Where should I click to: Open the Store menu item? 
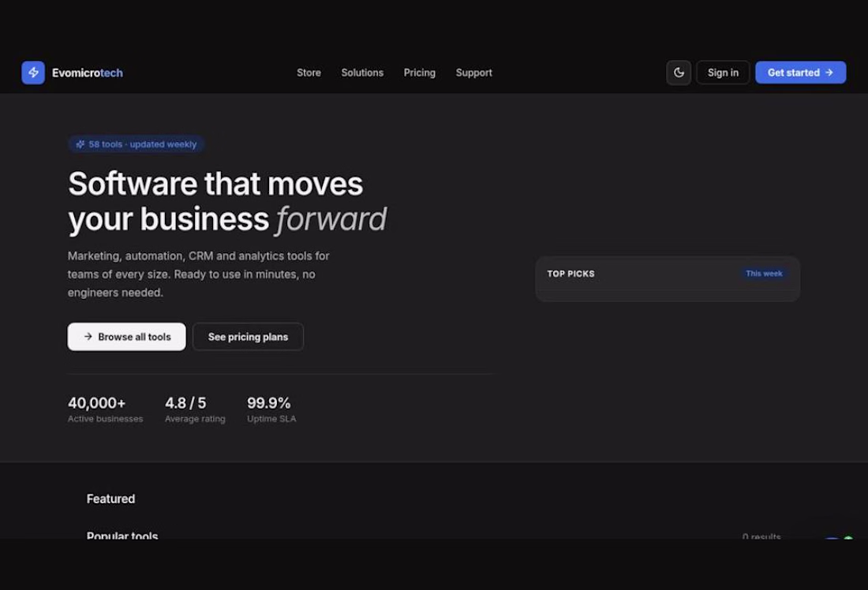point(309,73)
